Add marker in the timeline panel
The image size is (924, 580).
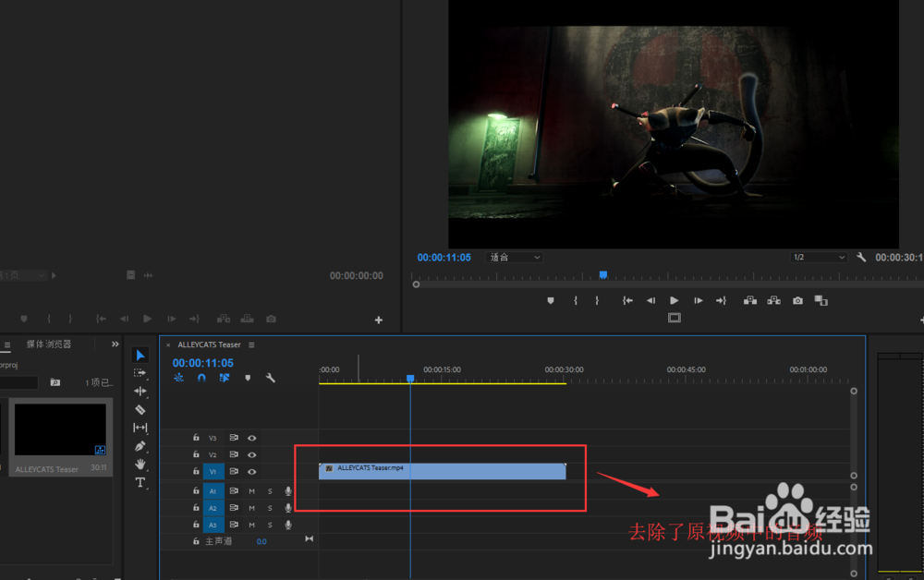(x=248, y=378)
